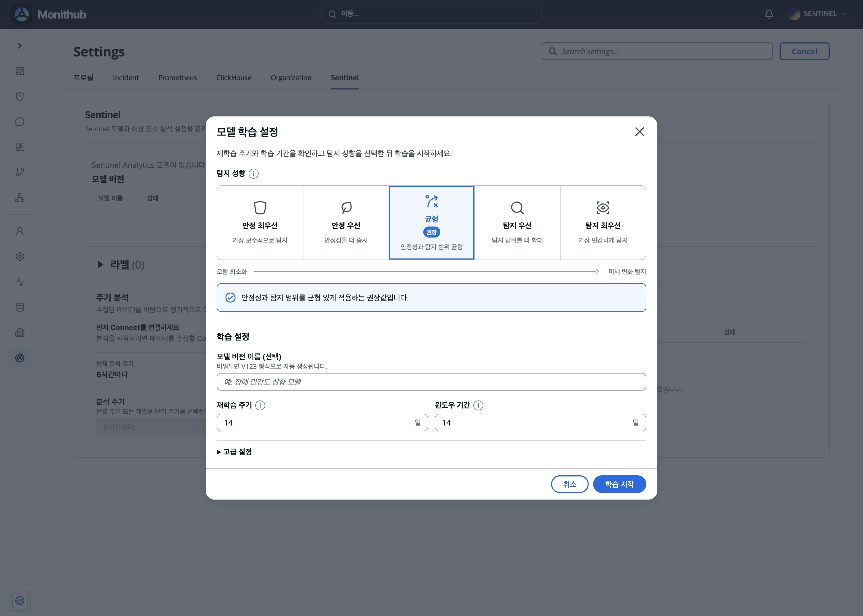Open the Sentinel radar icon in sidebar
This screenshot has height=616, width=863.
(20, 358)
